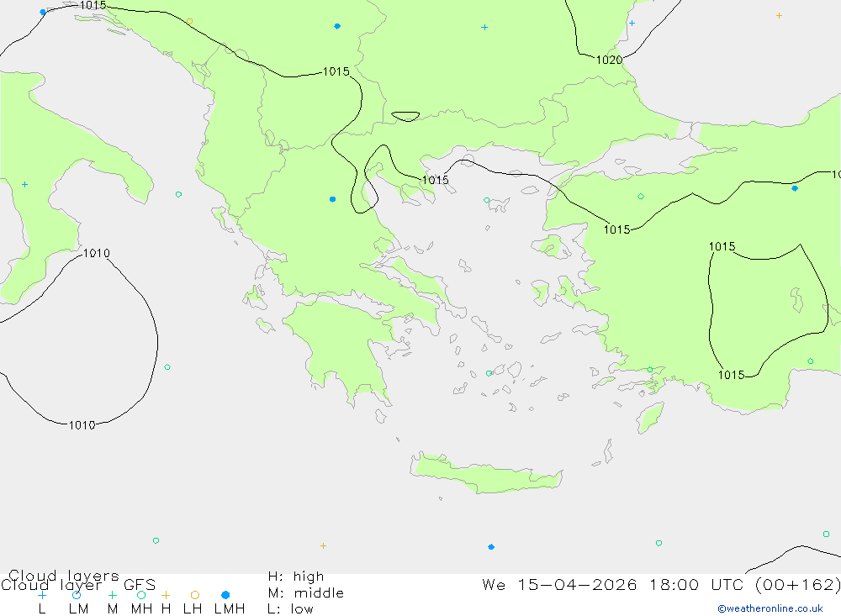Select the green circle marker off Italy's heel
This screenshot has width=841, height=616.
tap(178, 194)
